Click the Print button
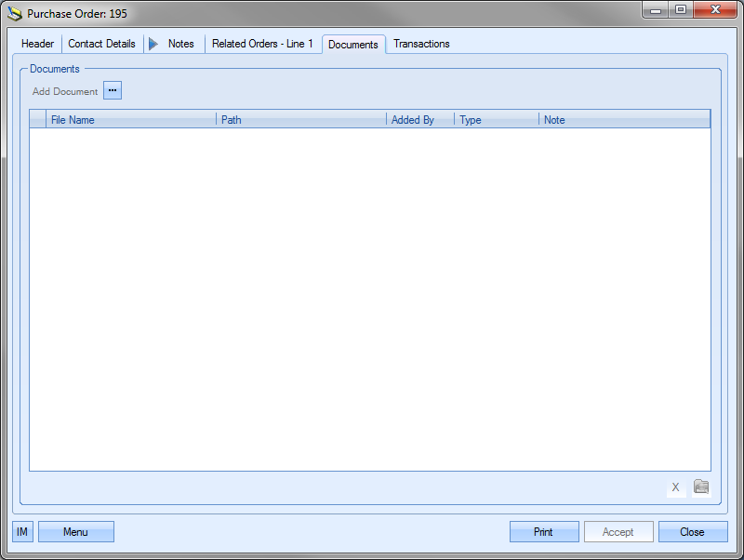 coord(544,531)
